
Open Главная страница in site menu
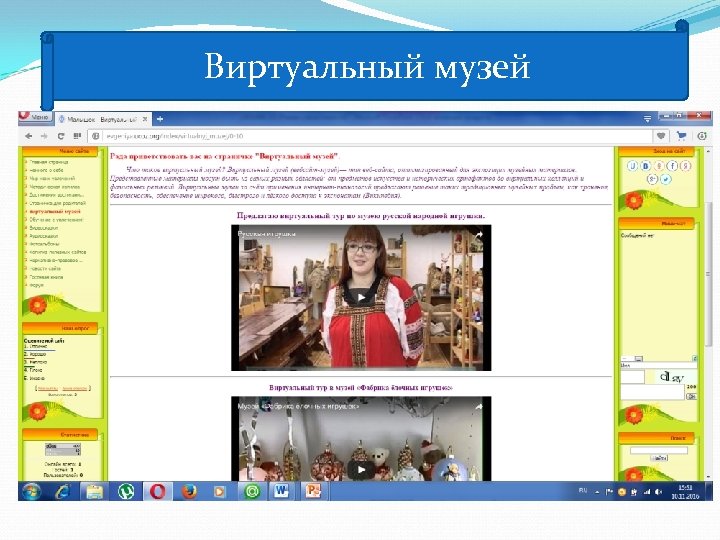[49, 162]
